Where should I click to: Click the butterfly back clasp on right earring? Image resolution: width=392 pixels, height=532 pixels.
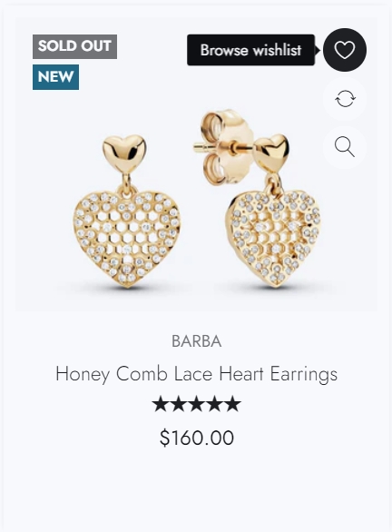pos(226,147)
